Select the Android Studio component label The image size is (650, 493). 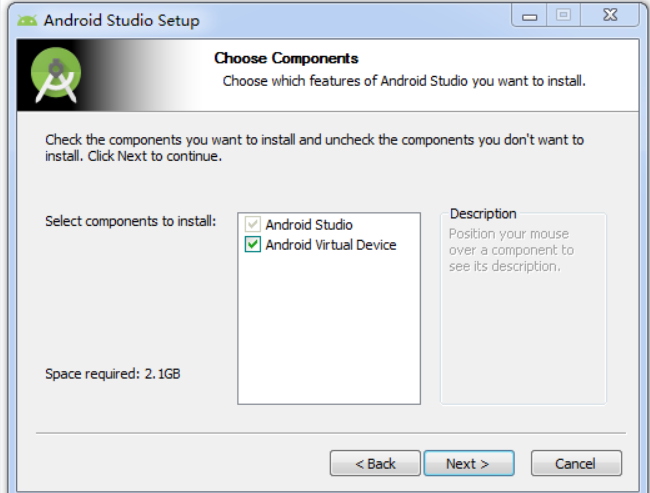click(309, 225)
